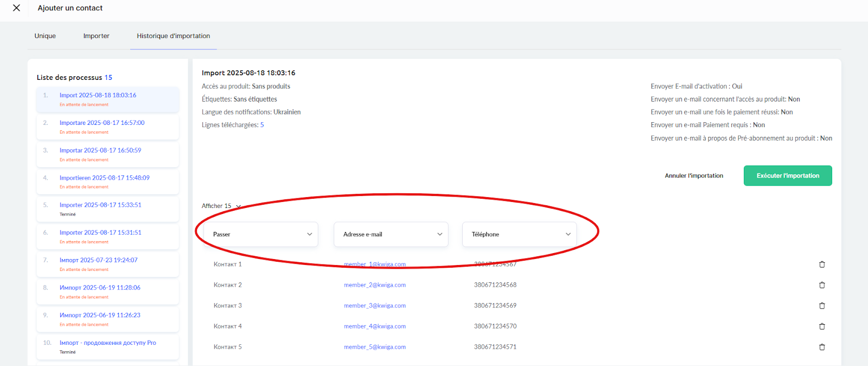Click trash icon for Контакт 3
The image size is (868, 366).
[x=822, y=306]
